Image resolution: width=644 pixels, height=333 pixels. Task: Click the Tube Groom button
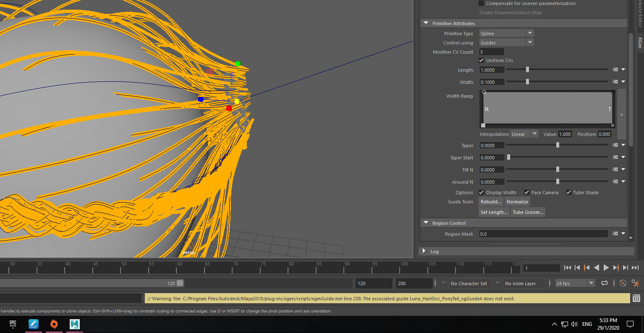tap(528, 212)
